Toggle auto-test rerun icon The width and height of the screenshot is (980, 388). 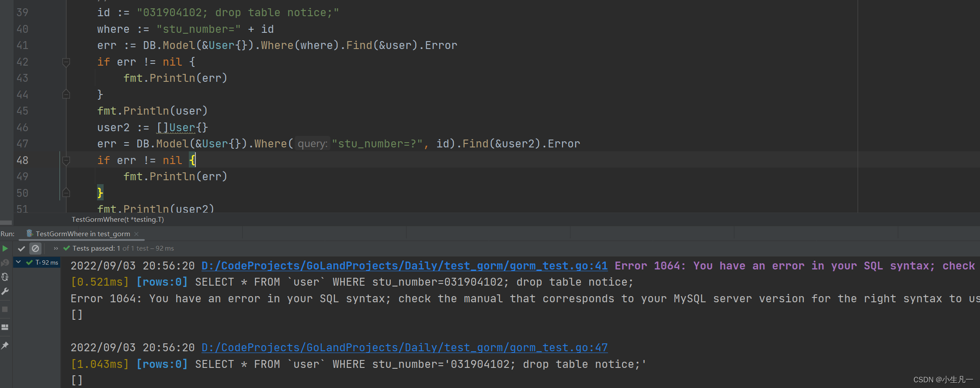[x=5, y=277]
